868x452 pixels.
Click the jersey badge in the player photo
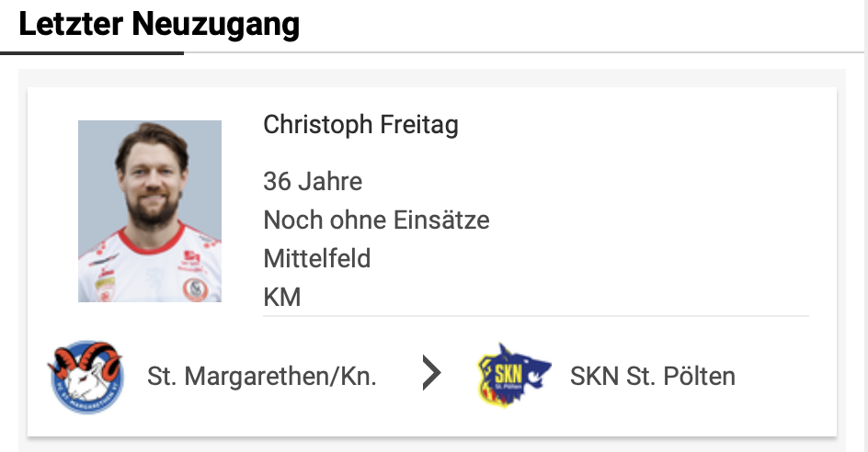[x=194, y=288]
